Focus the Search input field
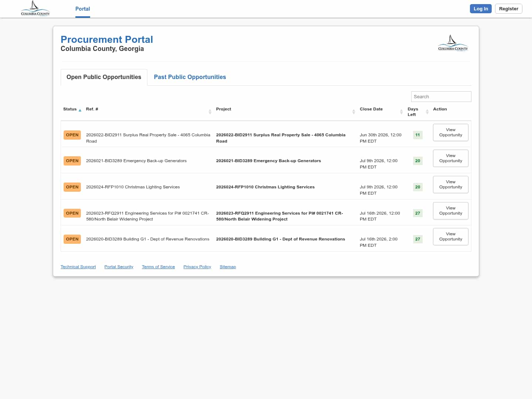532x399 pixels. click(x=441, y=96)
